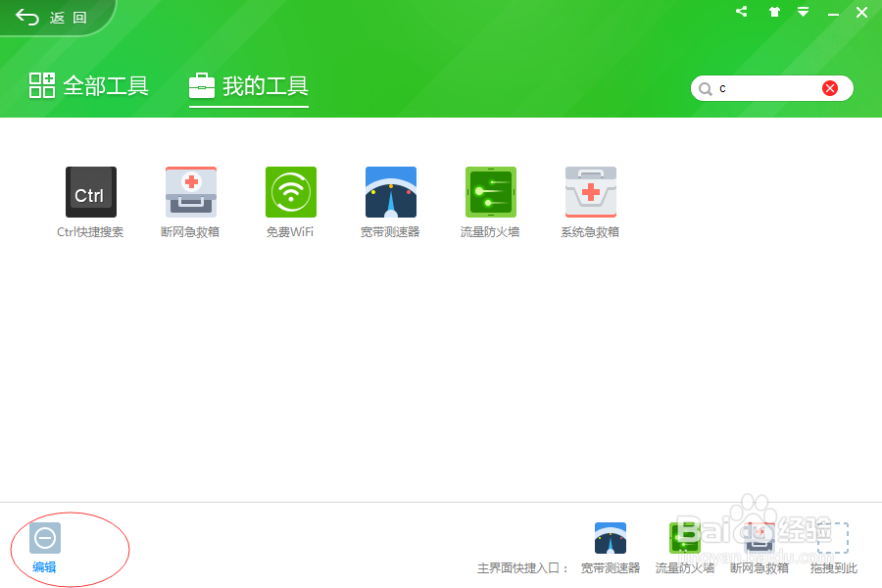Clear the search box with the X
882x588 pixels.
point(830,87)
